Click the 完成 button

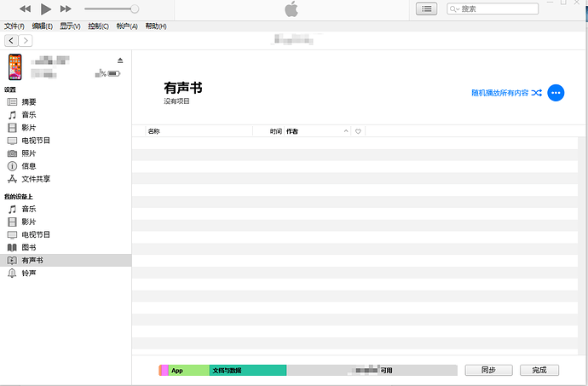pos(539,370)
